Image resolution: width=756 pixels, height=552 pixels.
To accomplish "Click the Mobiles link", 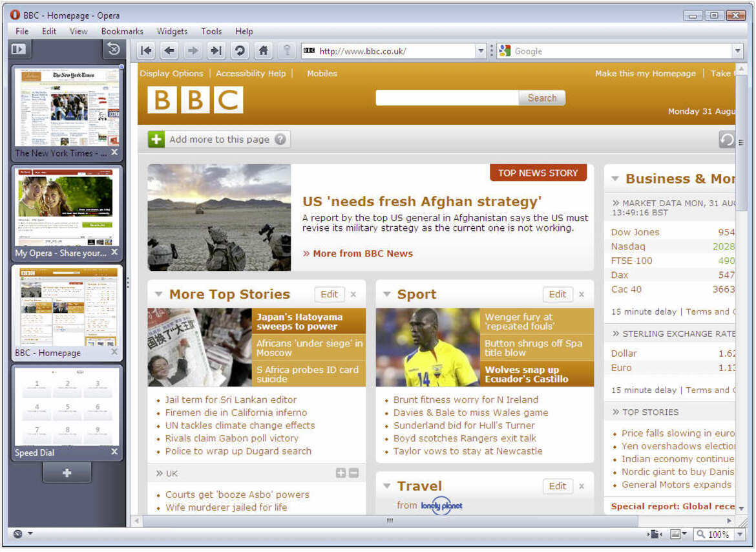I will point(322,73).
